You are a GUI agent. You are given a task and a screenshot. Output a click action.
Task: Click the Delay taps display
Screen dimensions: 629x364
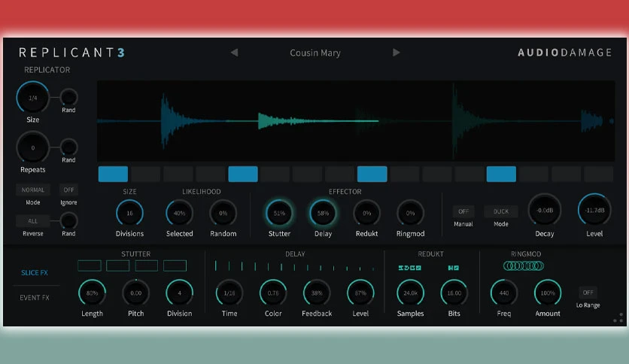295,266
